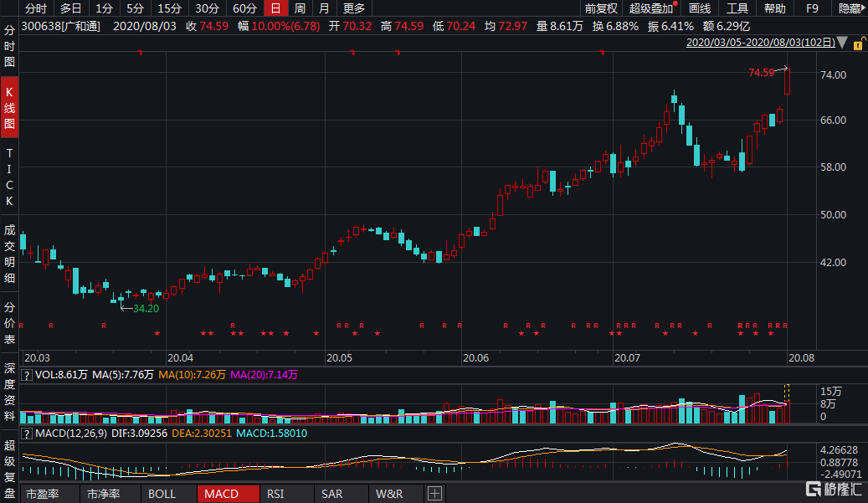This screenshot has width=868, height=503.
Task: Select the 画线 drawing tool
Action: pos(699,8)
